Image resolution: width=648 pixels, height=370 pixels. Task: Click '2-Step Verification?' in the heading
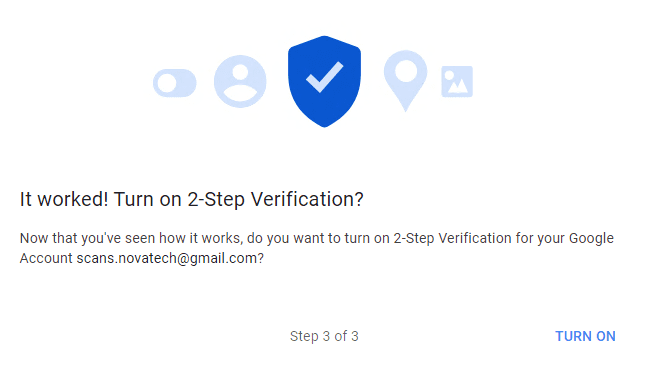275,199
